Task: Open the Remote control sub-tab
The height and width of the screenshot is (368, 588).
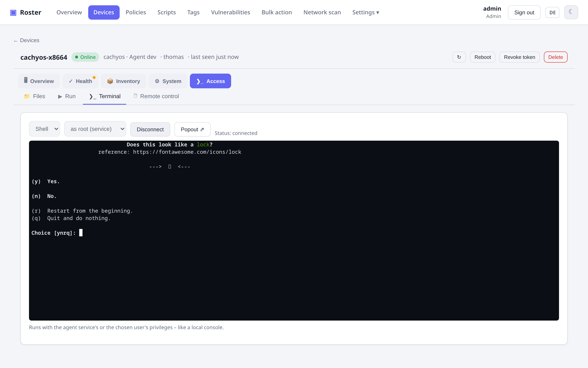Action: (156, 96)
